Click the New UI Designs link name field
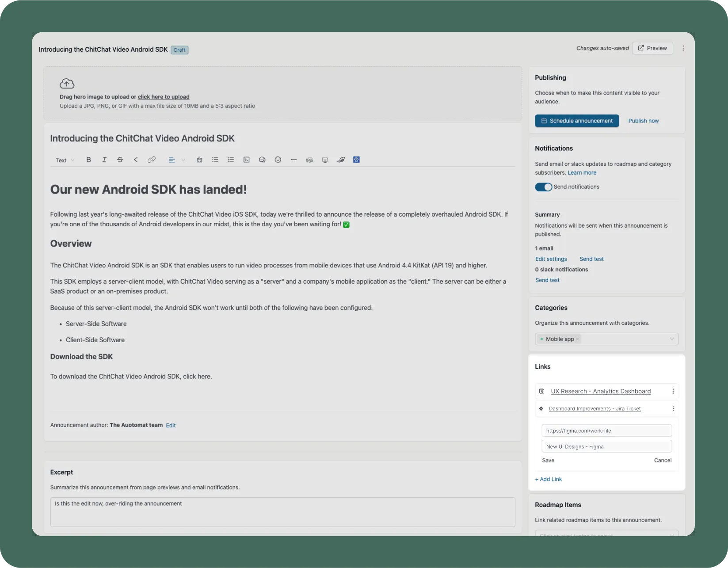 pyautogui.click(x=606, y=446)
